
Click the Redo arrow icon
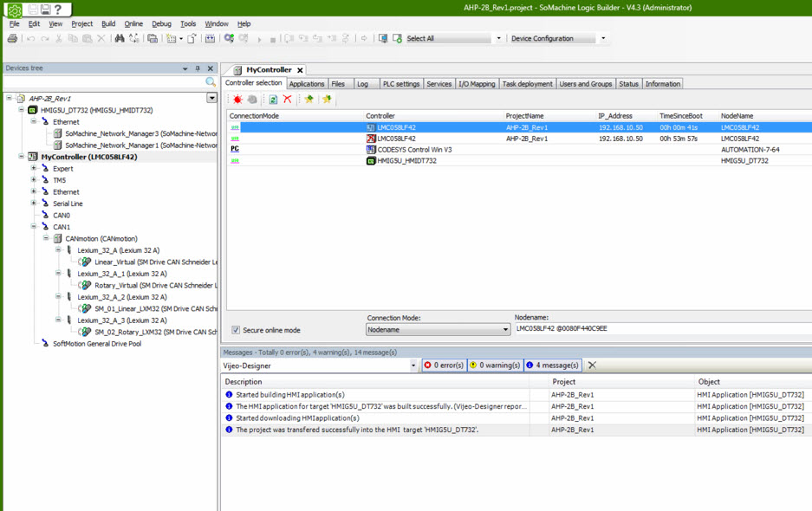pos(45,38)
